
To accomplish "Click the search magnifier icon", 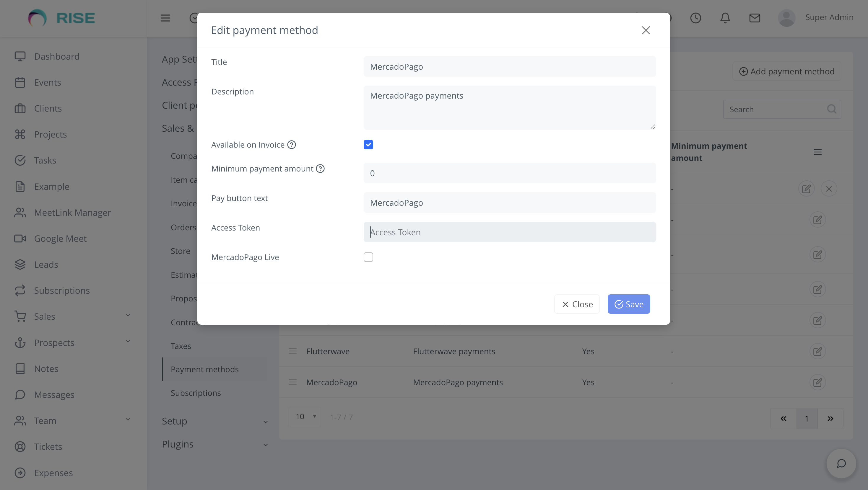I will (x=832, y=109).
